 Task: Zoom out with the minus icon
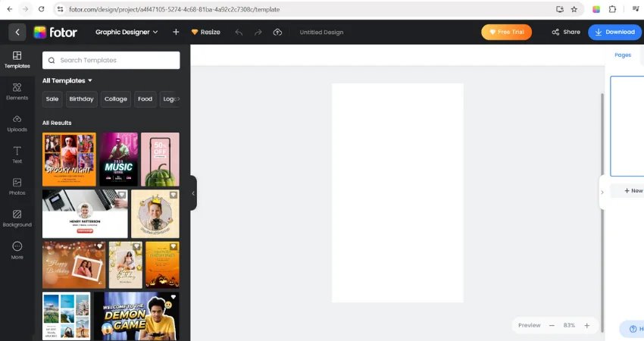[552, 325]
